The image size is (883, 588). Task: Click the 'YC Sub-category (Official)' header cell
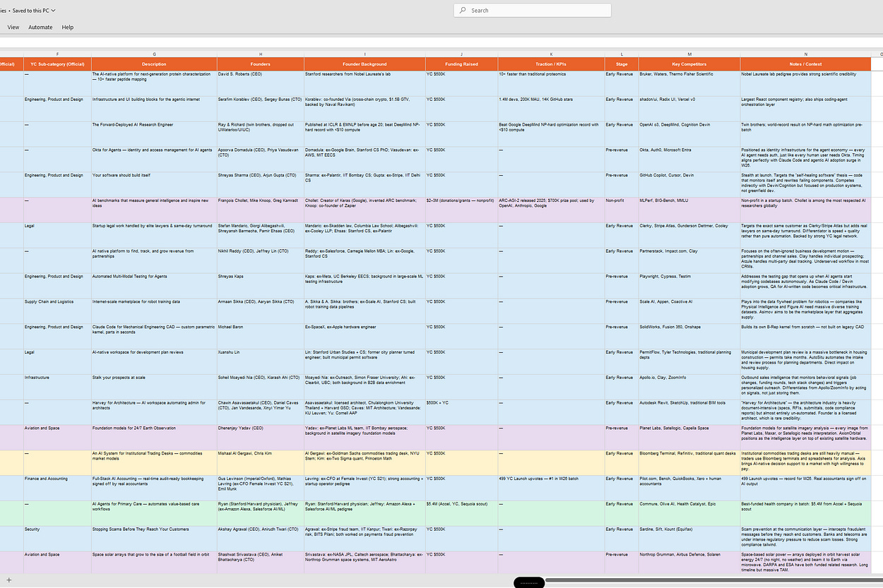click(x=57, y=64)
